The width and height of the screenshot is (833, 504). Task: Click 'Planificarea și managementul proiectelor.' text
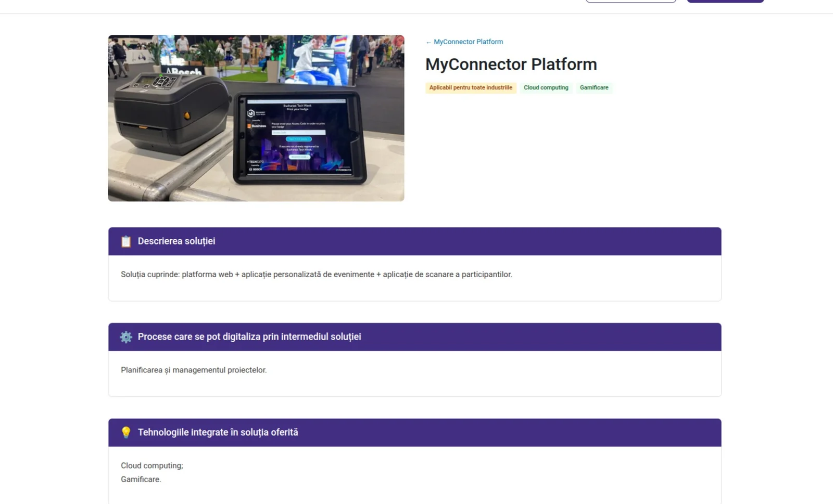click(x=194, y=370)
